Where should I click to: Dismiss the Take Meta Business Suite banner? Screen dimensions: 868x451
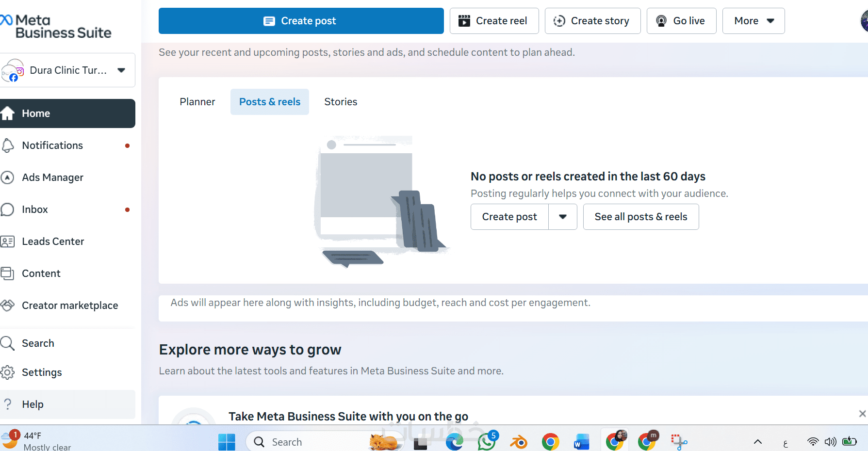pos(862,414)
